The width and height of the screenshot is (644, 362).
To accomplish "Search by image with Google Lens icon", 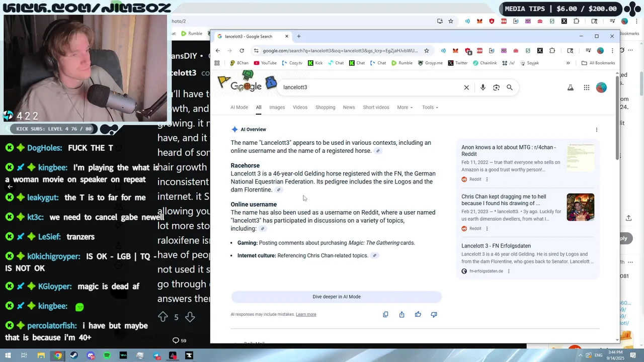I will coord(496,87).
